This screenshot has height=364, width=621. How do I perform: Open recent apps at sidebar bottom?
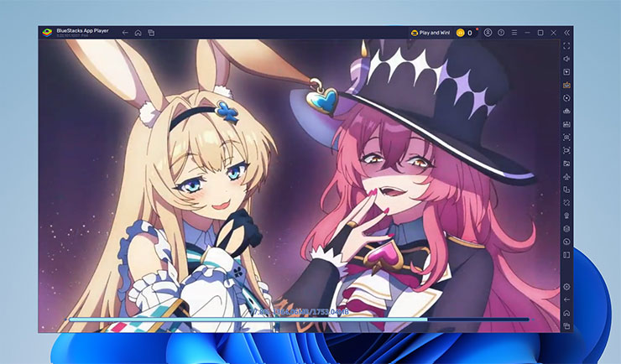[566, 326]
